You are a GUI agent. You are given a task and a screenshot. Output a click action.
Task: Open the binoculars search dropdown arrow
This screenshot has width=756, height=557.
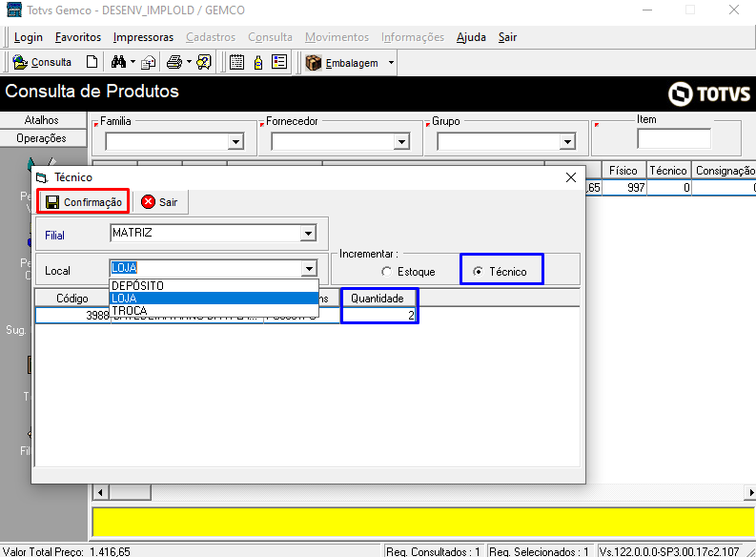point(133,62)
